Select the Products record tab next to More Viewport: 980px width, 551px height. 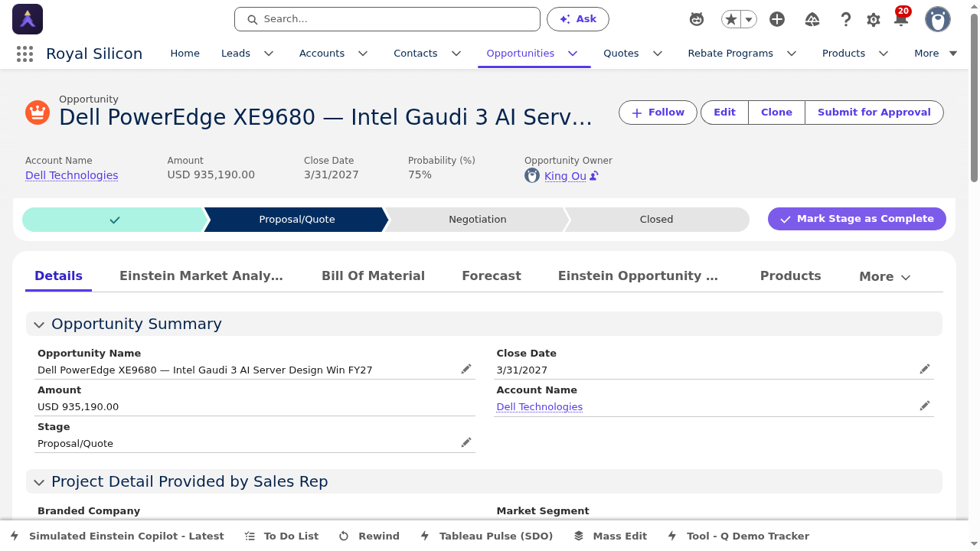[x=790, y=276]
